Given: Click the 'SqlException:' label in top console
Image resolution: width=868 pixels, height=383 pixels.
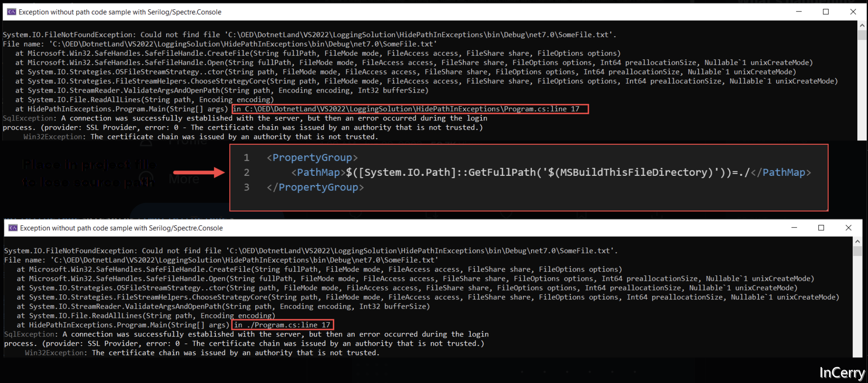Looking at the screenshot, I should click(x=30, y=118).
